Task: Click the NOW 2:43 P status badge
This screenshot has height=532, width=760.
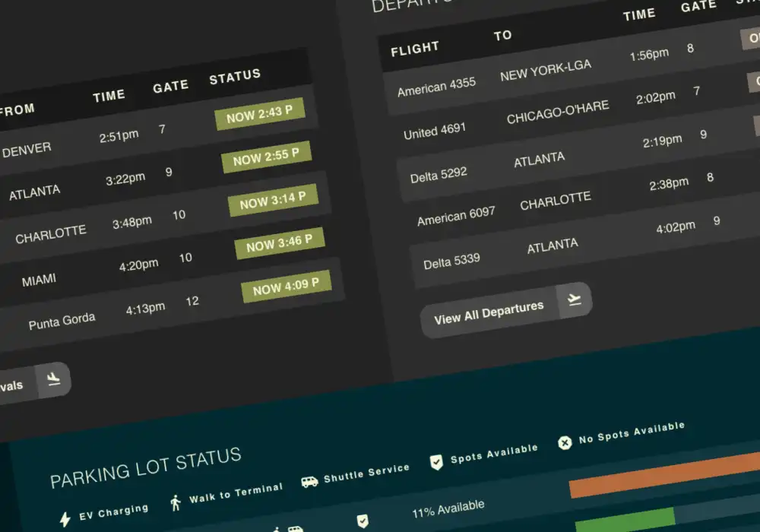Action: pos(259,113)
